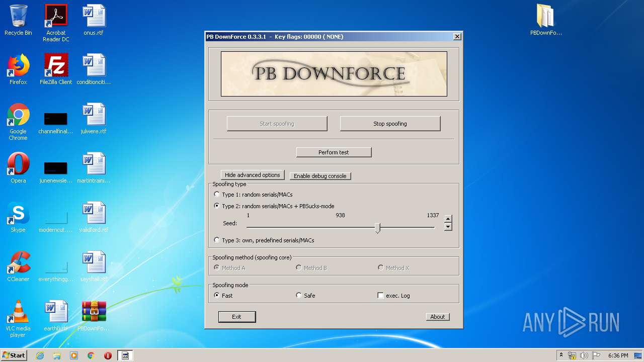Launch Google Chrome desktop shortcut

point(18,122)
